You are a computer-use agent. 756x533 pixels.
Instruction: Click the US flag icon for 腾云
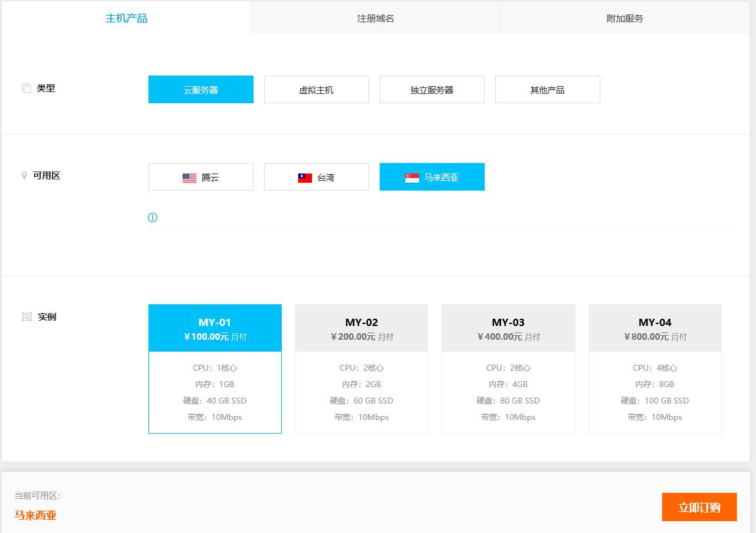pos(189,177)
